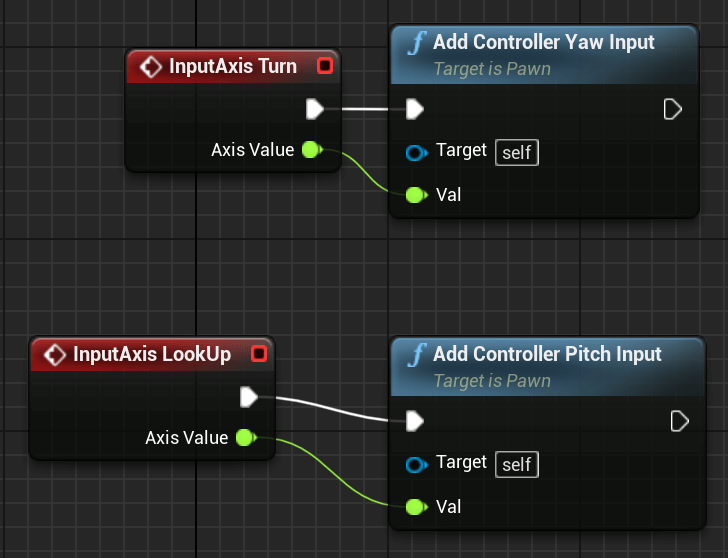Click the exec output pin of Add Controller Yaw Input

pos(672,110)
